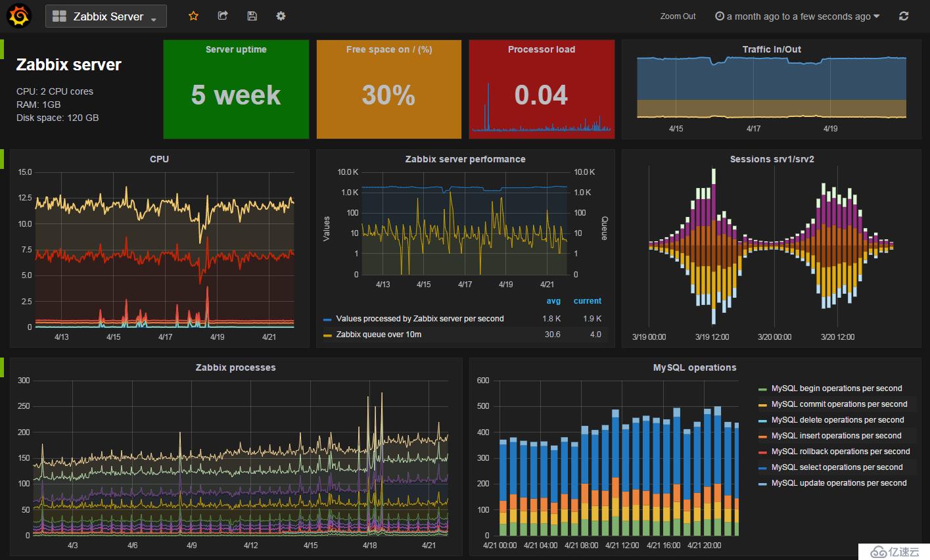This screenshot has height=560, width=930.
Task: Click the 5 week uptime value
Action: (236, 95)
